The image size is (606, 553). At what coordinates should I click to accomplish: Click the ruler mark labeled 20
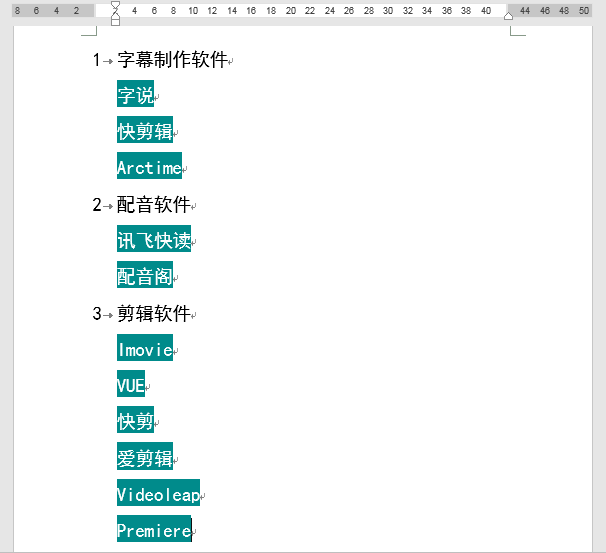[x=291, y=11]
